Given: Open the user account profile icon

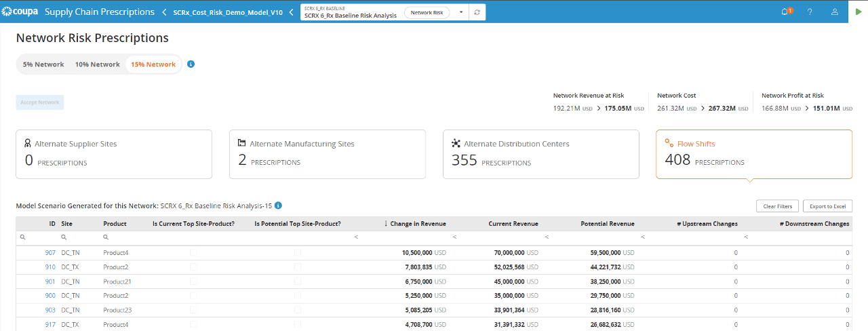Looking at the screenshot, I should [835, 12].
